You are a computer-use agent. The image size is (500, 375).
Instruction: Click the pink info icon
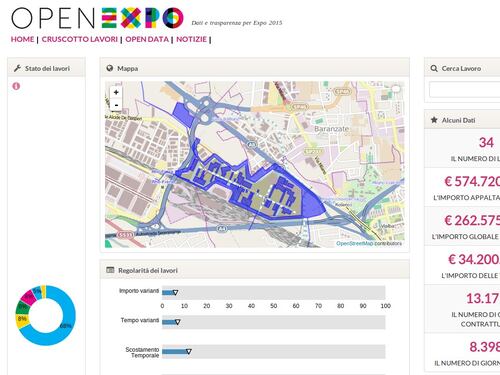pyautogui.click(x=16, y=86)
